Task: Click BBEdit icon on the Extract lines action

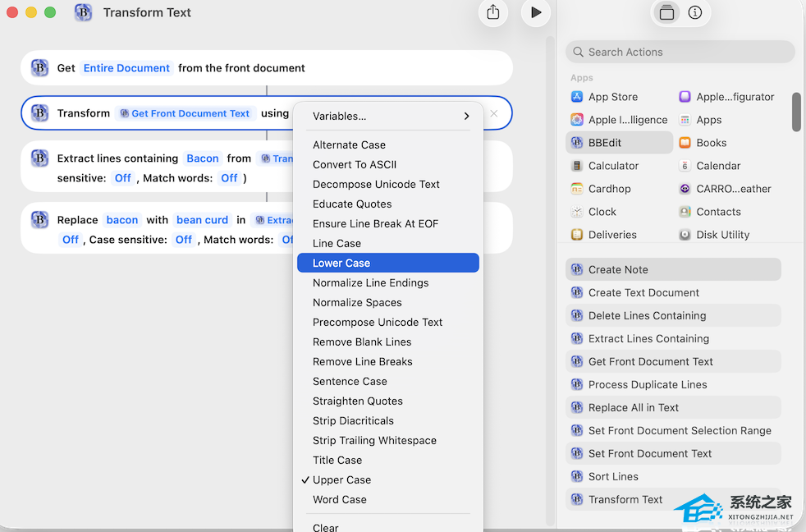Action: pos(39,158)
